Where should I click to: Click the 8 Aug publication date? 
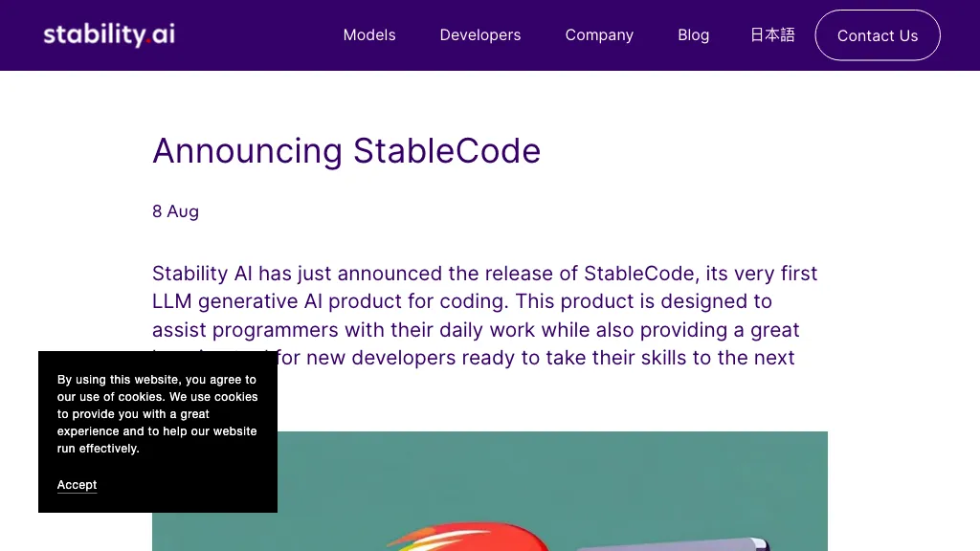[x=175, y=211]
